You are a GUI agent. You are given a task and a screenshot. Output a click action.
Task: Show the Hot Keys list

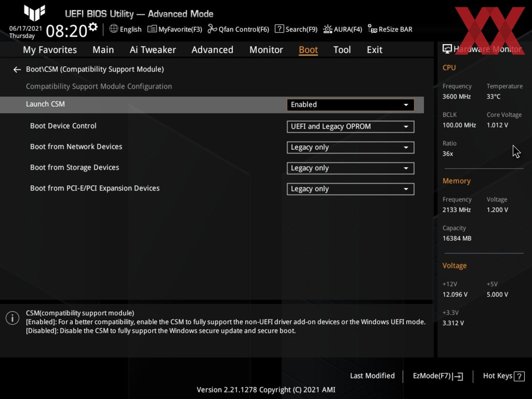tap(498, 376)
